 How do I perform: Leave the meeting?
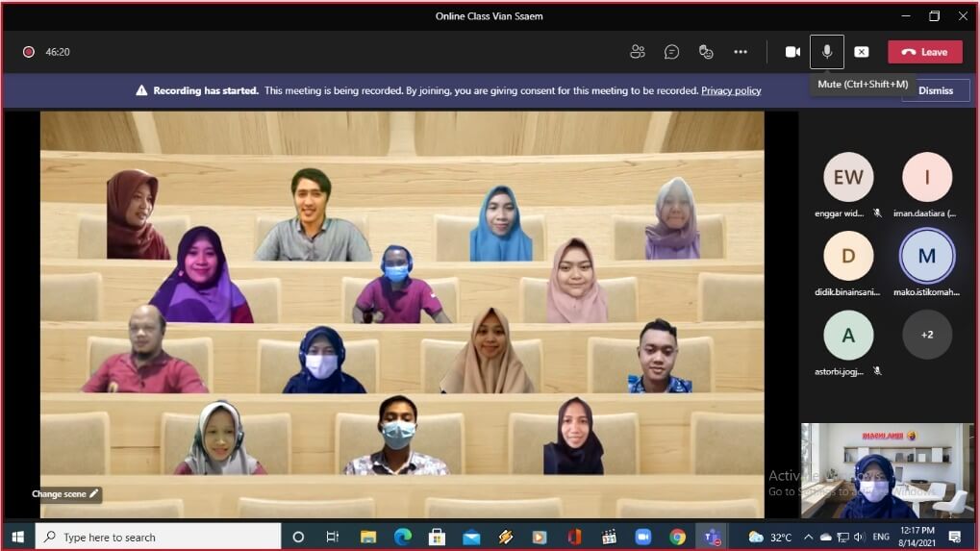point(925,52)
